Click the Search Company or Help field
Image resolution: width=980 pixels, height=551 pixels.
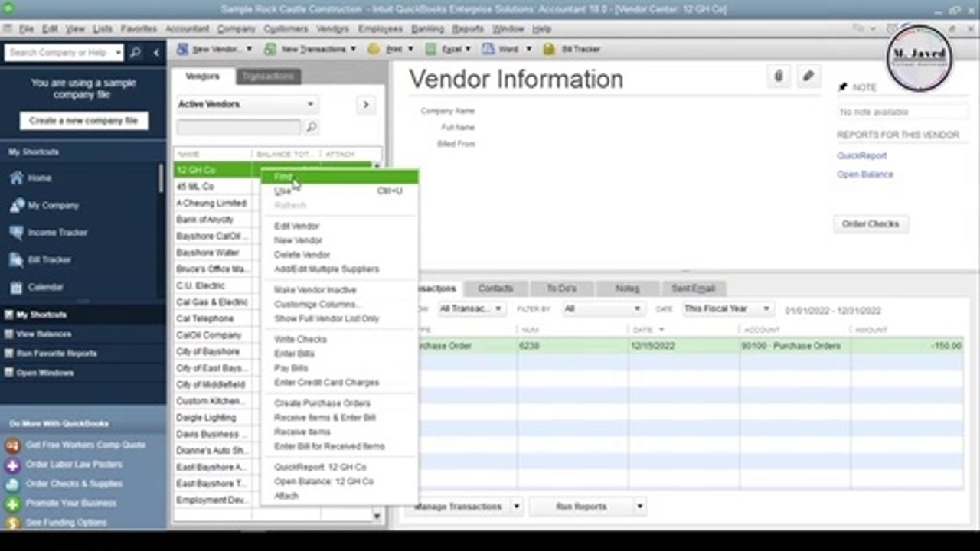pyautogui.click(x=59, y=52)
